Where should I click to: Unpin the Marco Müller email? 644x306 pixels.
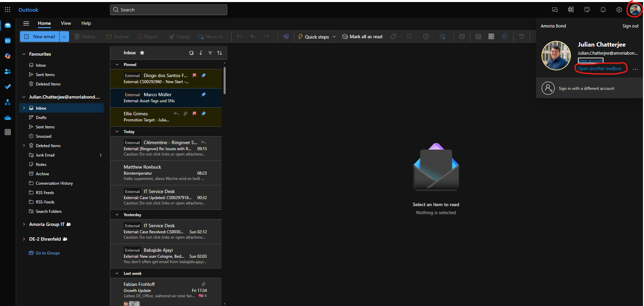(x=203, y=95)
